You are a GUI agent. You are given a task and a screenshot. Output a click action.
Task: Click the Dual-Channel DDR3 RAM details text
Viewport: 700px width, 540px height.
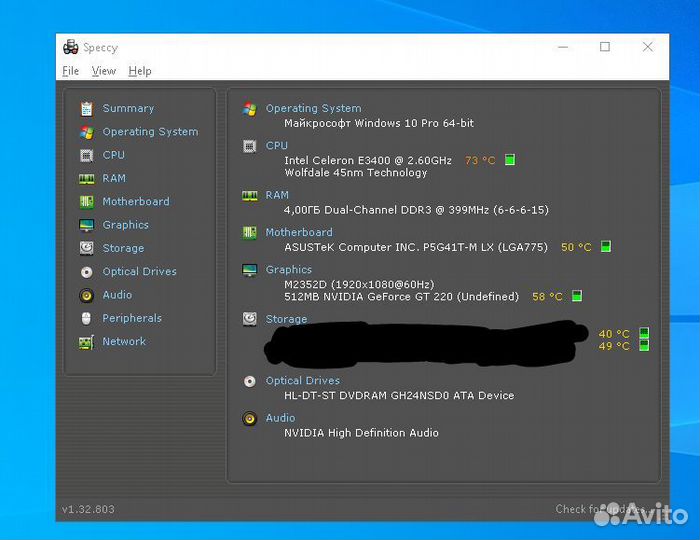[x=416, y=210]
